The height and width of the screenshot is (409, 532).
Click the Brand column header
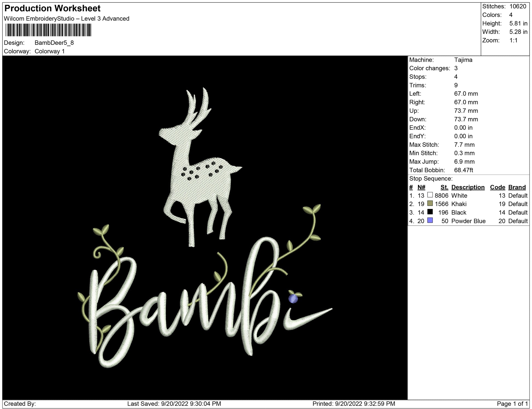tap(517, 187)
